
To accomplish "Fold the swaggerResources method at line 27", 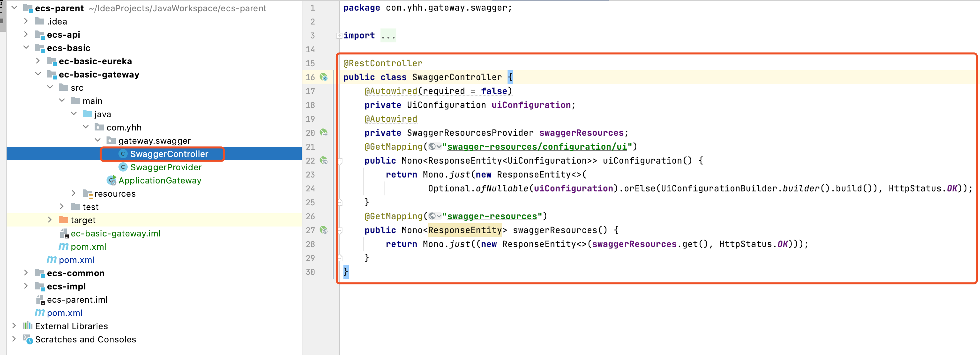I will coord(340,230).
